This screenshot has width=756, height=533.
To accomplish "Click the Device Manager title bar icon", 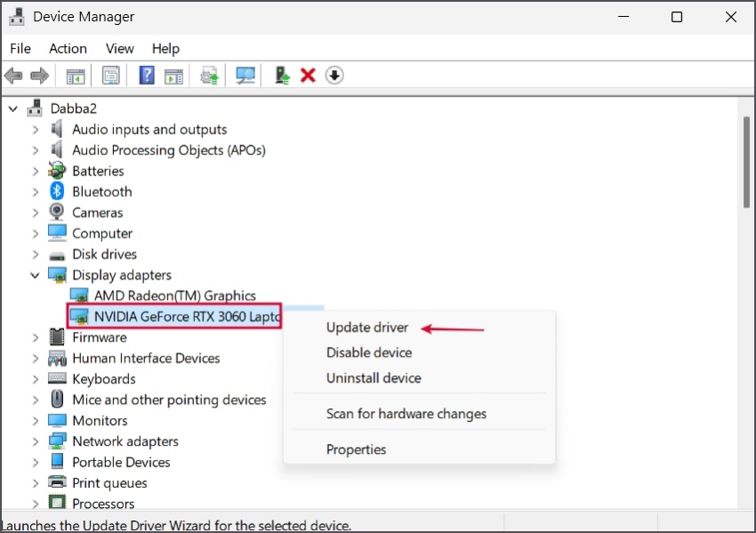I will pyautogui.click(x=16, y=16).
